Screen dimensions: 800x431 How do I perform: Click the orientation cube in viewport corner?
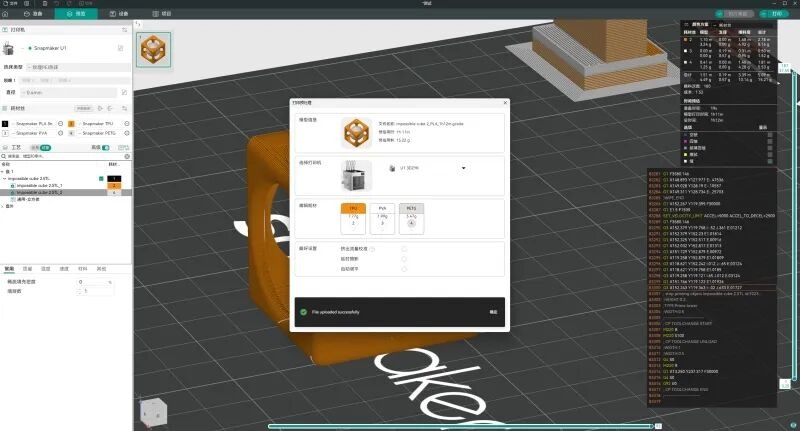pos(153,412)
